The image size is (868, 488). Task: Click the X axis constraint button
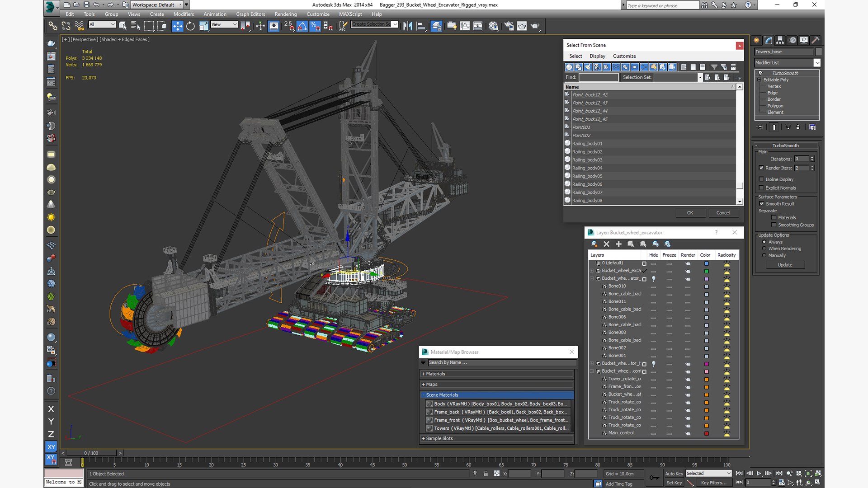[x=51, y=409]
